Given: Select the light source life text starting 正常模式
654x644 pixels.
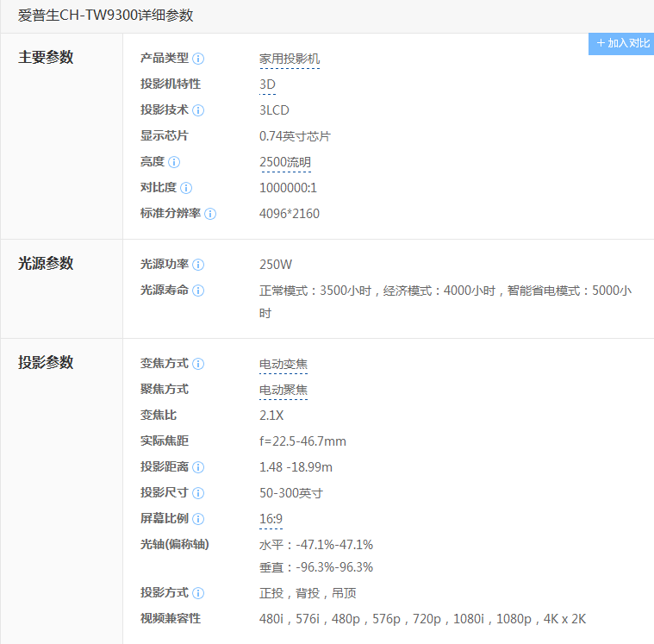Looking at the screenshot, I should pos(445,303).
